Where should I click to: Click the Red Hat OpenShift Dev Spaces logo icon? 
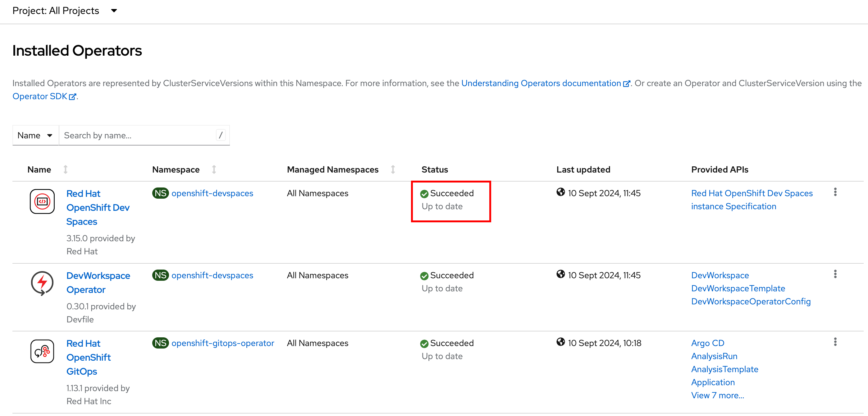click(42, 201)
